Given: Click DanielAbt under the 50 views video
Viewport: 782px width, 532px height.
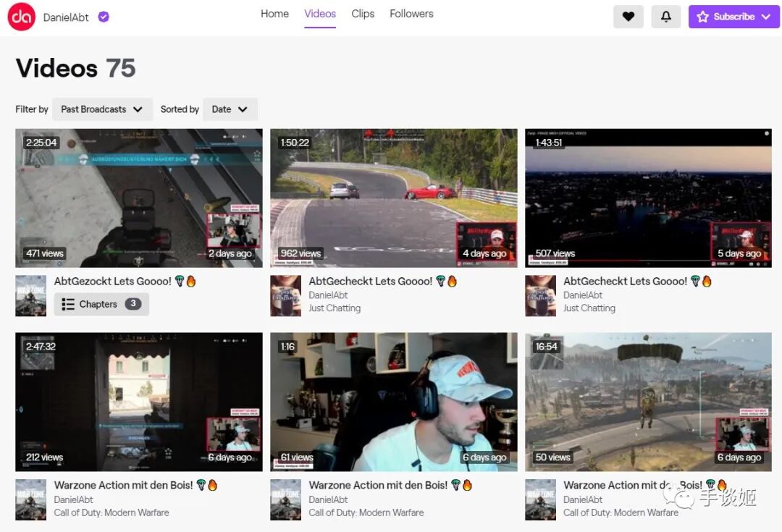Looking at the screenshot, I should pyautogui.click(x=583, y=499).
